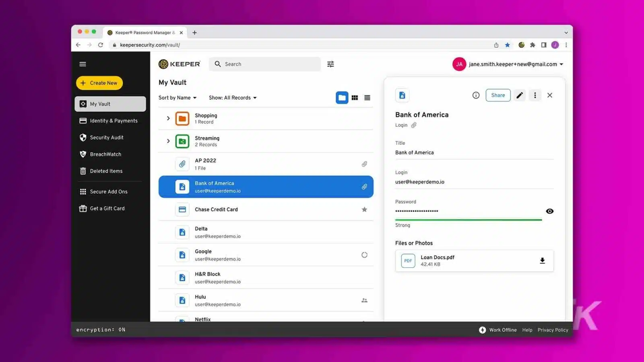Viewport: 644px width, 362px height.
Task: Open the Privacy Policy link
Action: (553, 330)
